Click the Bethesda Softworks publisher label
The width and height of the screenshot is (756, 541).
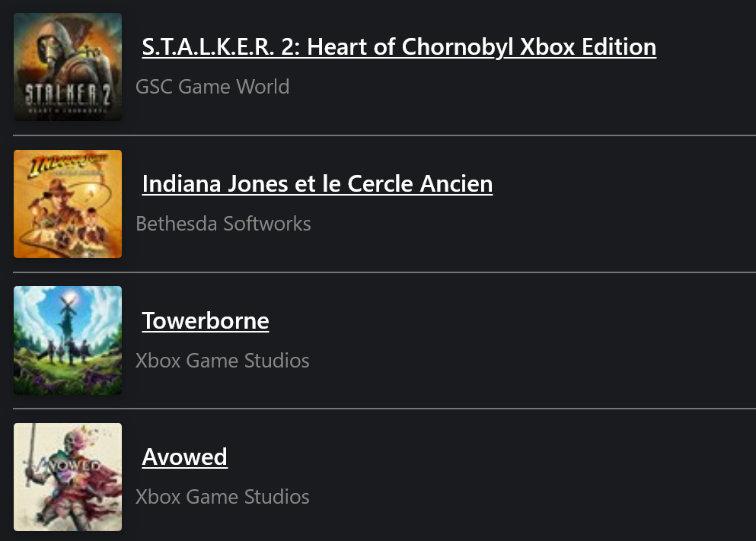tap(223, 224)
